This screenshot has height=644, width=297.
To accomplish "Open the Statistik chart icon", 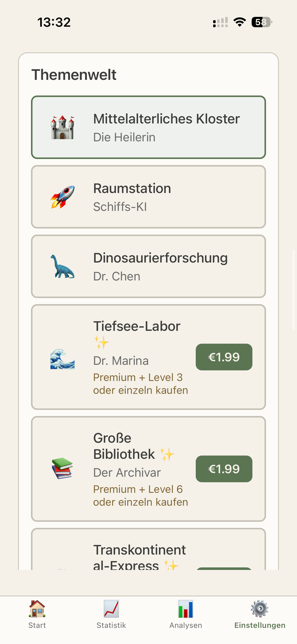I will pos(111,609).
